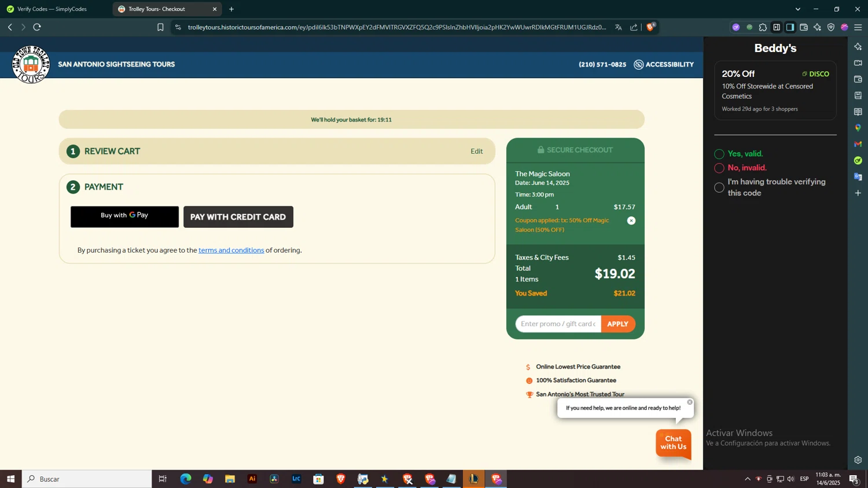
Task: Focus the promo / gift card input field
Action: [x=558, y=324]
